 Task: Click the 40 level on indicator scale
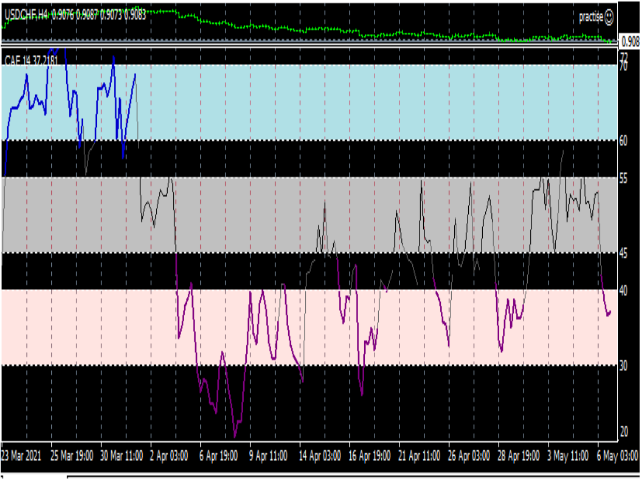pyautogui.click(x=623, y=291)
